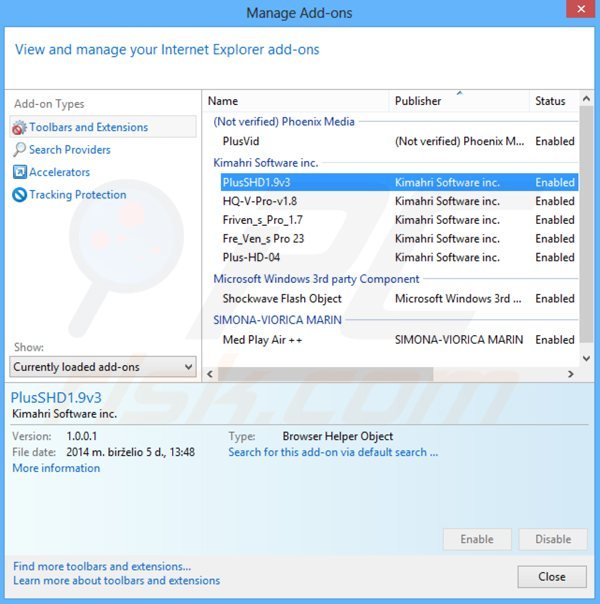
Task: Click the Enable button
Action: (477, 539)
